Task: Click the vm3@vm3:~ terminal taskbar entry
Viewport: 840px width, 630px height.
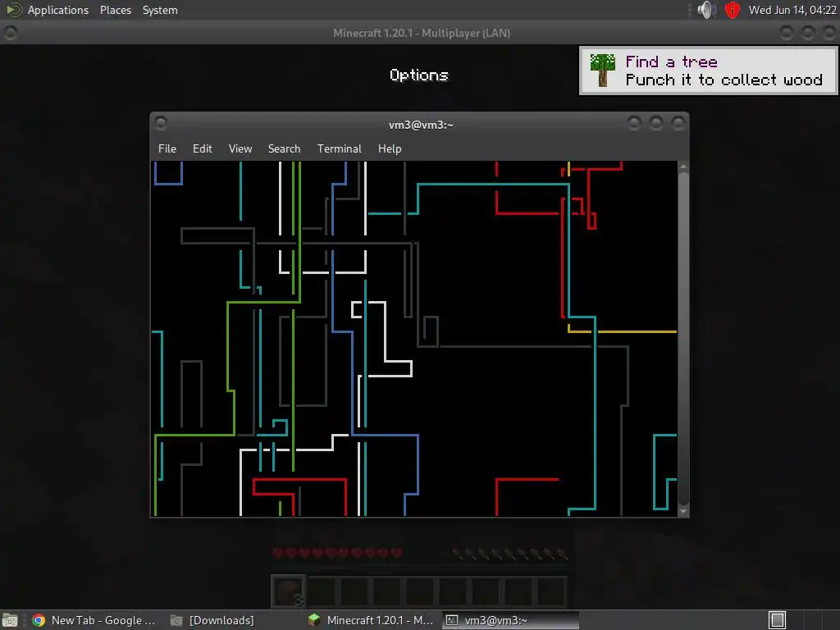Action: tap(510, 620)
